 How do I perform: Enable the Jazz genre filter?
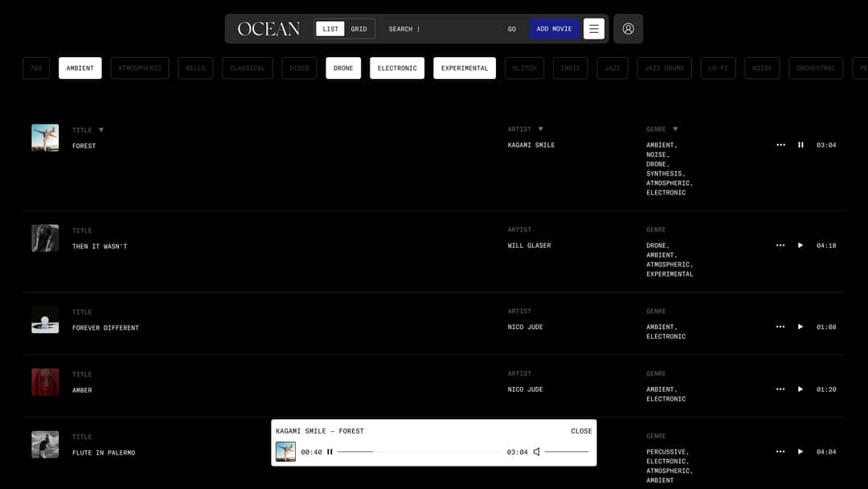click(x=612, y=68)
